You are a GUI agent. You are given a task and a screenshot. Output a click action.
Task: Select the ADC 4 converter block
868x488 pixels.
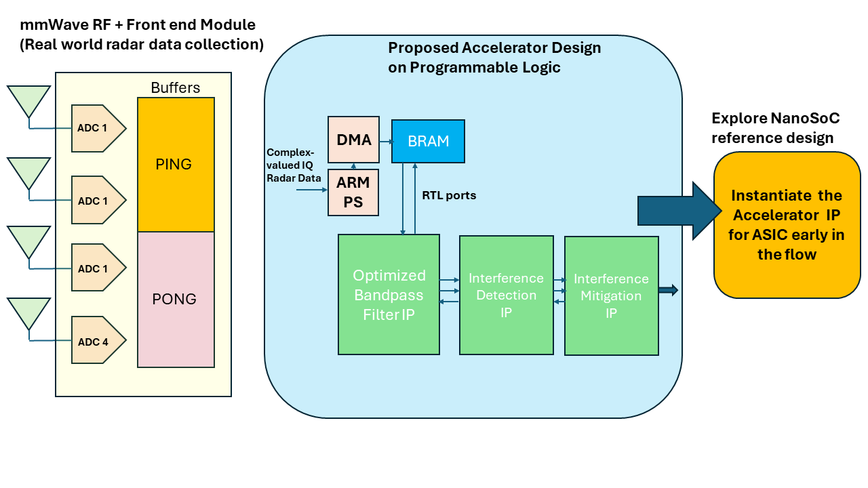point(98,341)
